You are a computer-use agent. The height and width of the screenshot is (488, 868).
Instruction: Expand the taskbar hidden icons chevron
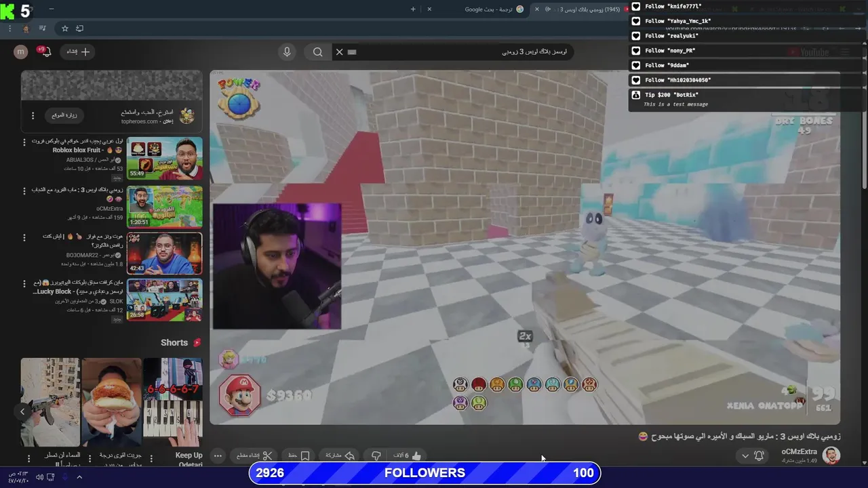(79, 477)
